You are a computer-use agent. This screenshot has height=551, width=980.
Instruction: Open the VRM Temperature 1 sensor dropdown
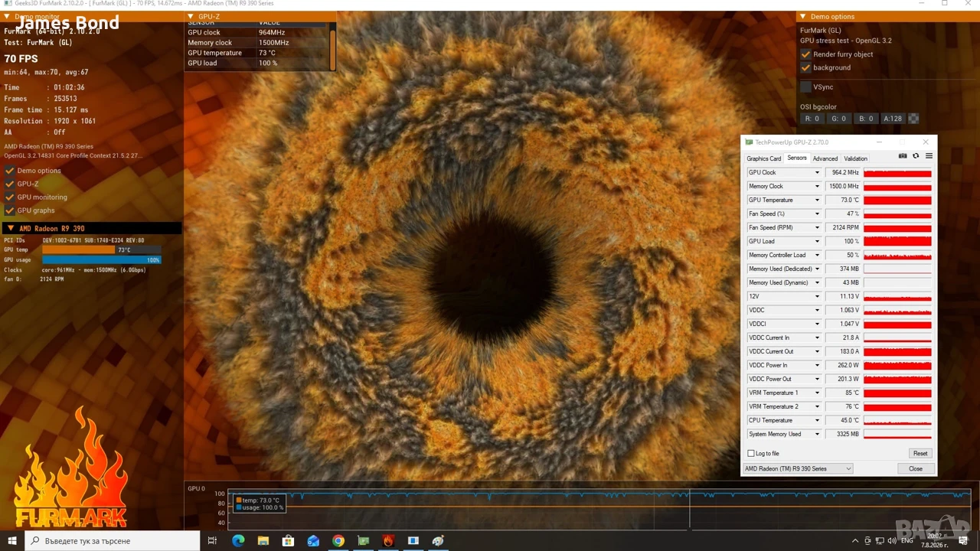coord(817,393)
